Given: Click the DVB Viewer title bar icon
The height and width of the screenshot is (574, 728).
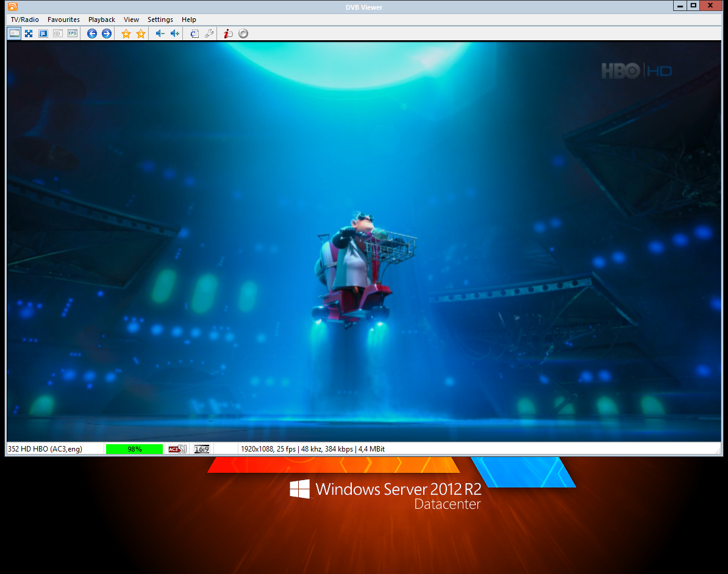Looking at the screenshot, I should 13,7.
